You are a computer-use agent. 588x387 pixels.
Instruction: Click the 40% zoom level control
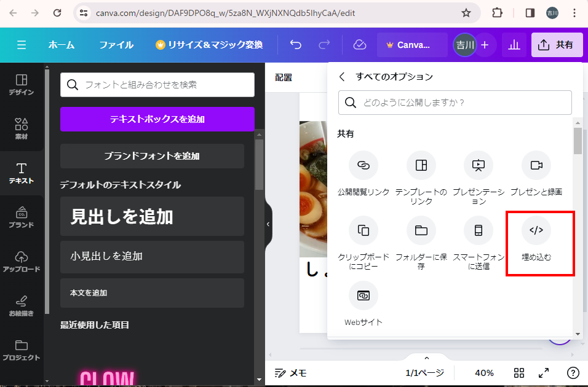484,373
